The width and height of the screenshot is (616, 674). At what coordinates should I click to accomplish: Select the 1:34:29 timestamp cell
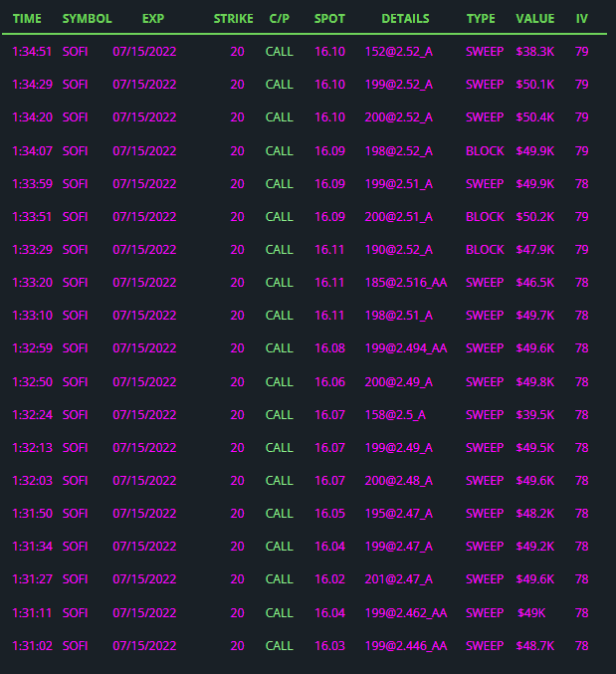[x=32, y=85]
